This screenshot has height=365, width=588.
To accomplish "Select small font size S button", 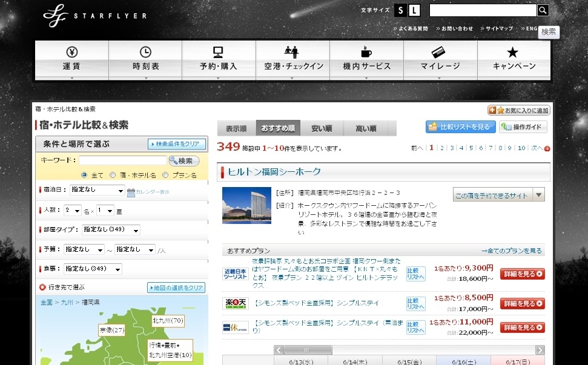I will click(x=400, y=10).
